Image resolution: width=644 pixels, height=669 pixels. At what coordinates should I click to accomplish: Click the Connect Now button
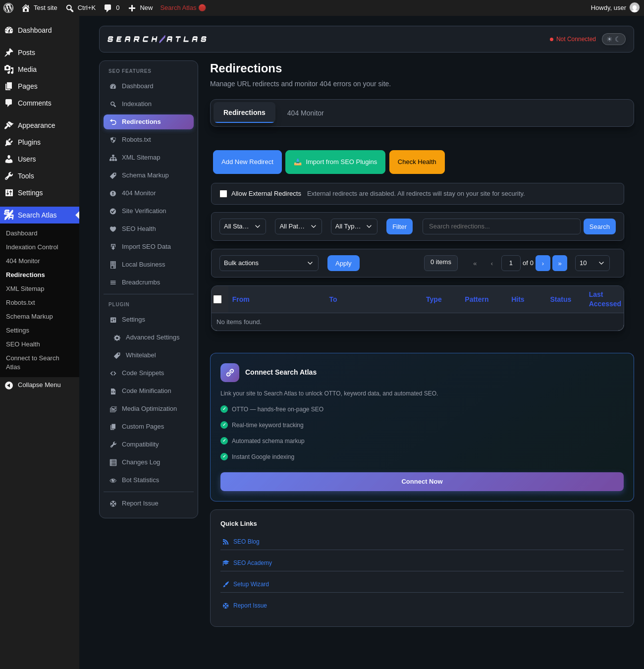pos(422,482)
